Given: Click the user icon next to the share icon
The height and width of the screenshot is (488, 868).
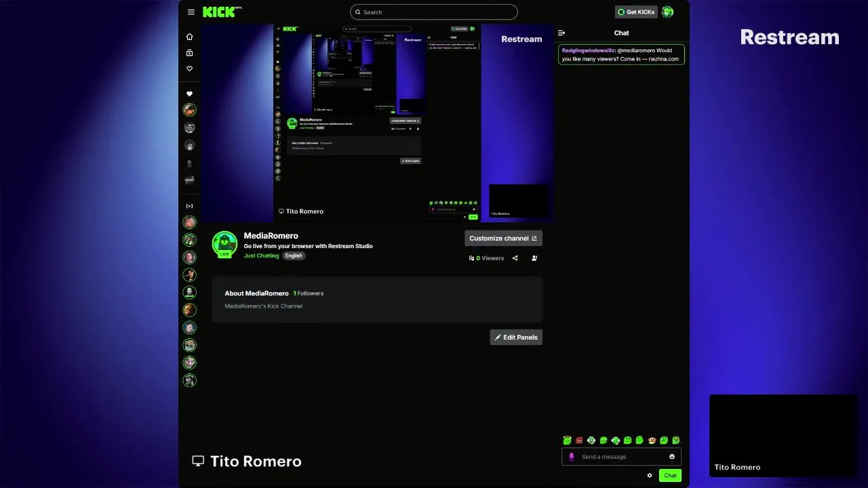Looking at the screenshot, I should tap(534, 258).
